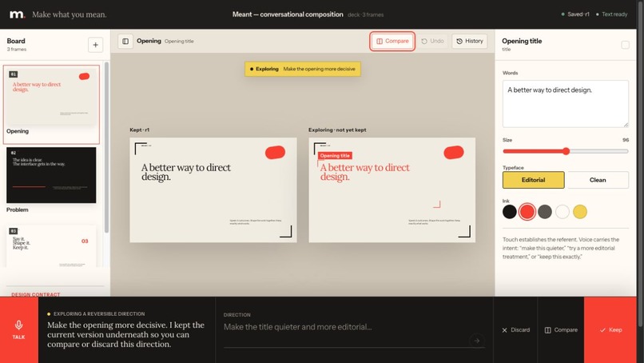644x363 pixels.
Task: Select the Clean typeface
Action: coord(598,180)
